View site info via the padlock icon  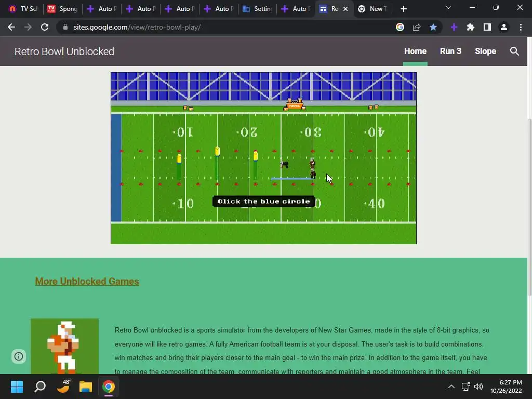65,27
